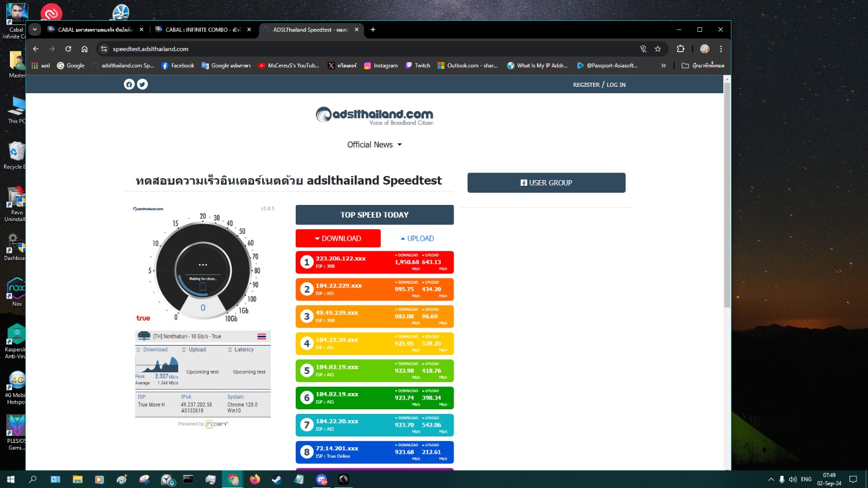Open the Instagram bookmark
This screenshot has width=868, height=488.
[381, 66]
